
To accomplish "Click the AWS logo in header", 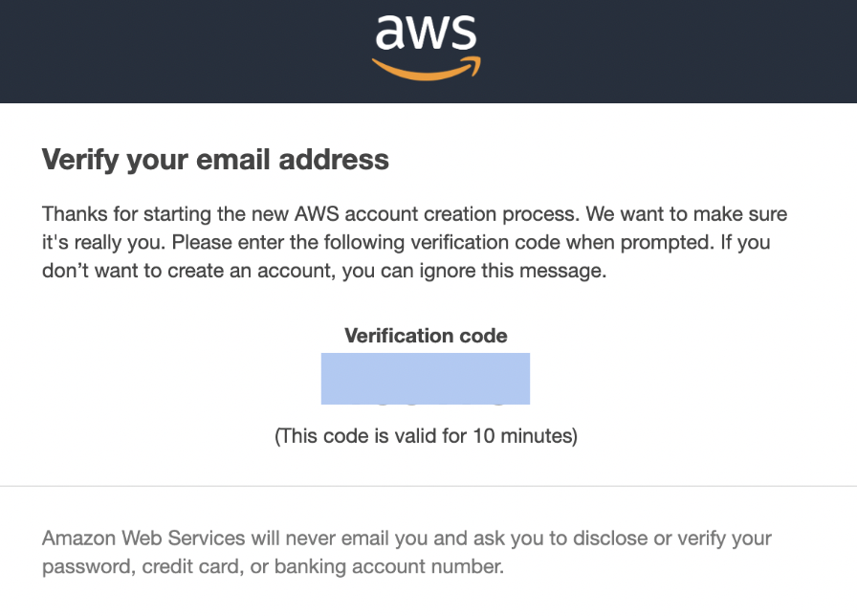I will [427, 47].
